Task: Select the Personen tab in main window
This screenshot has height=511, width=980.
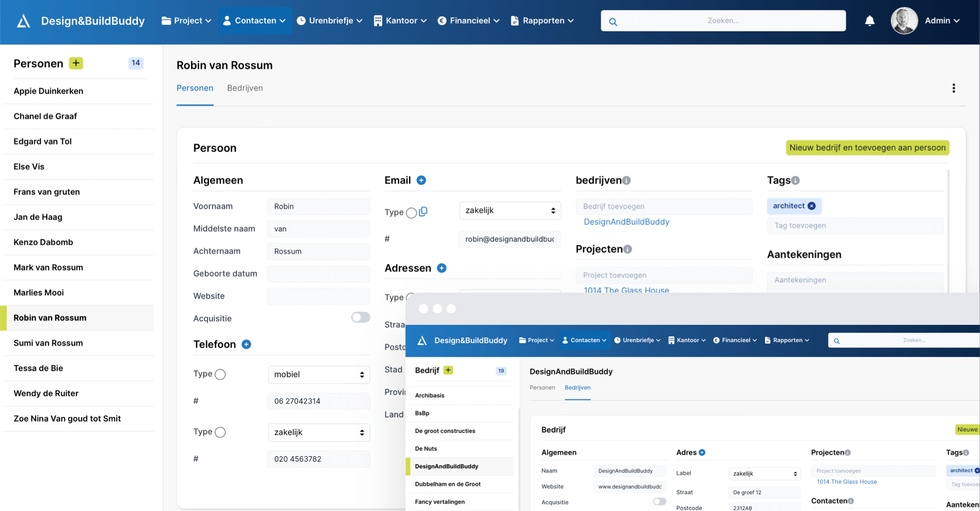Action: (195, 88)
